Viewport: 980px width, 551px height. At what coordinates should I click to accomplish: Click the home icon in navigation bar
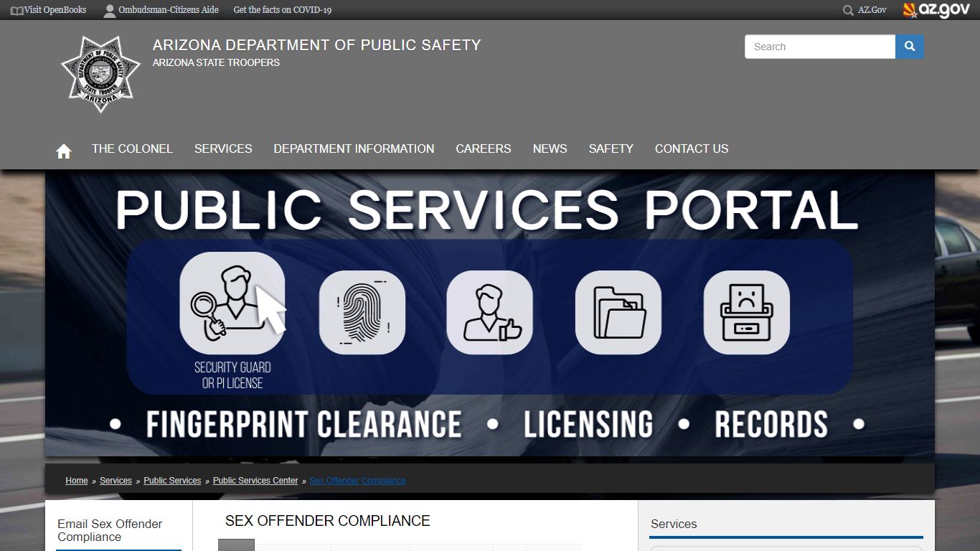(x=64, y=151)
